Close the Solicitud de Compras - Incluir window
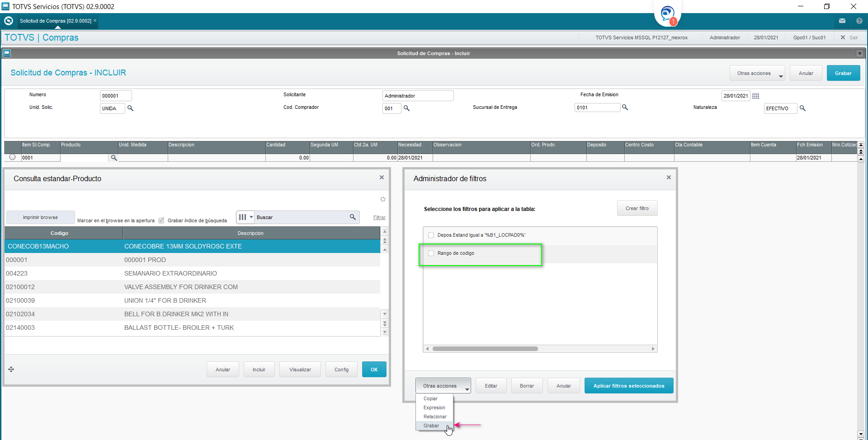Screen dimensions: 868x440 pos(859,53)
